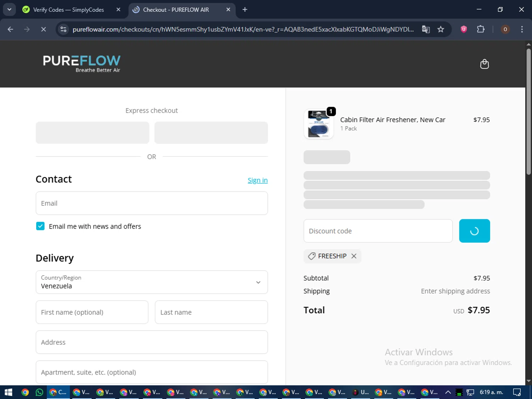Image resolution: width=532 pixels, height=399 pixels.
Task: Translate this page icon
Action: point(426,29)
